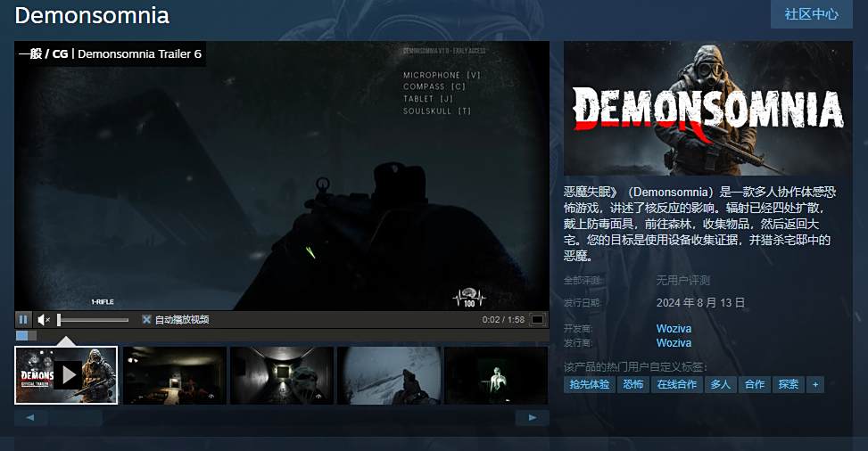Select the trailer thumbnail with play icon
Image resolution: width=868 pixels, height=451 pixels.
[x=66, y=375]
